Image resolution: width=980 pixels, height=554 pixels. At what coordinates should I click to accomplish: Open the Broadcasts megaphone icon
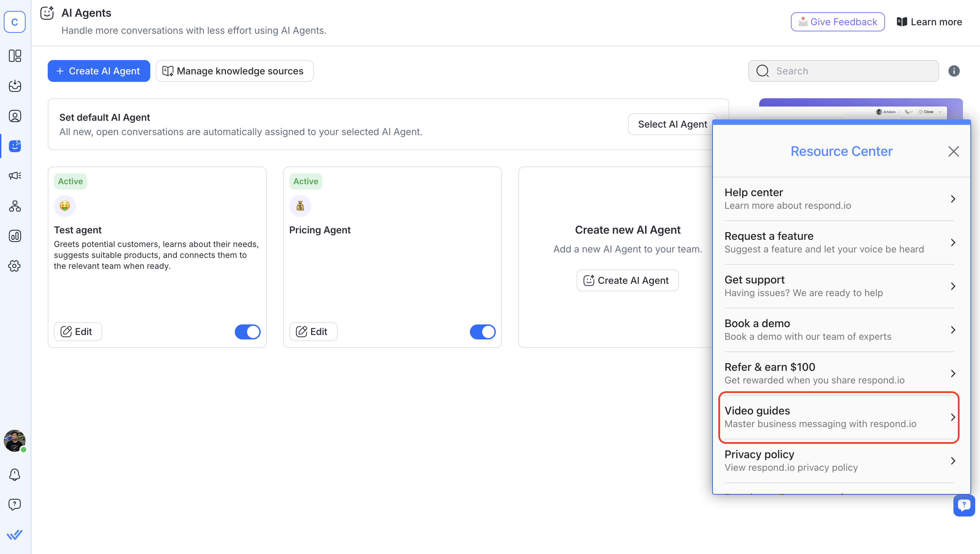point(15,176)
